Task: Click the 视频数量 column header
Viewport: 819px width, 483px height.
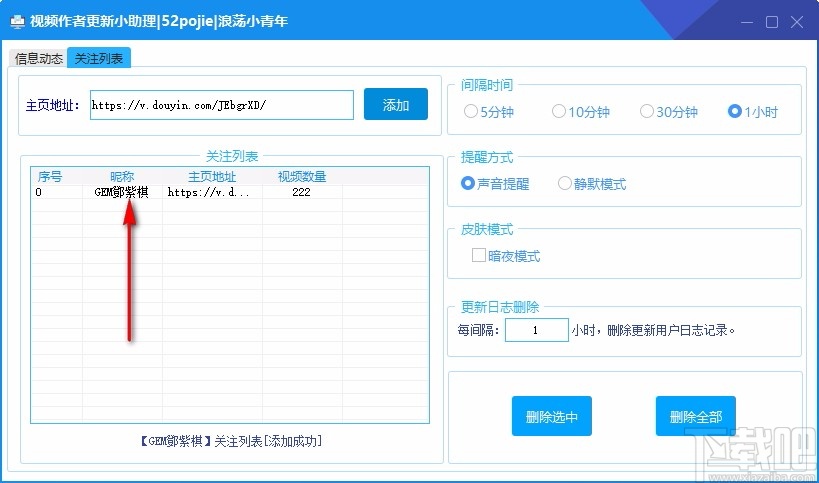Action: [x=302, y=176]
